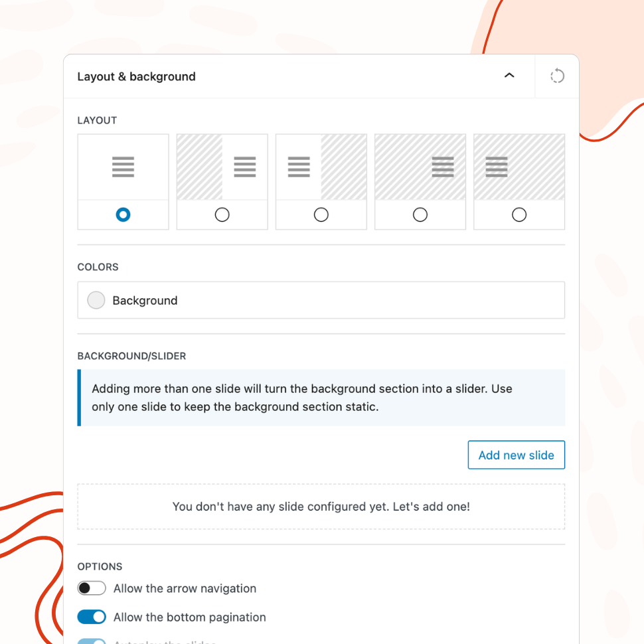Click the reset icon in the panel header
The image size is (644, 644).
(557, 76)
